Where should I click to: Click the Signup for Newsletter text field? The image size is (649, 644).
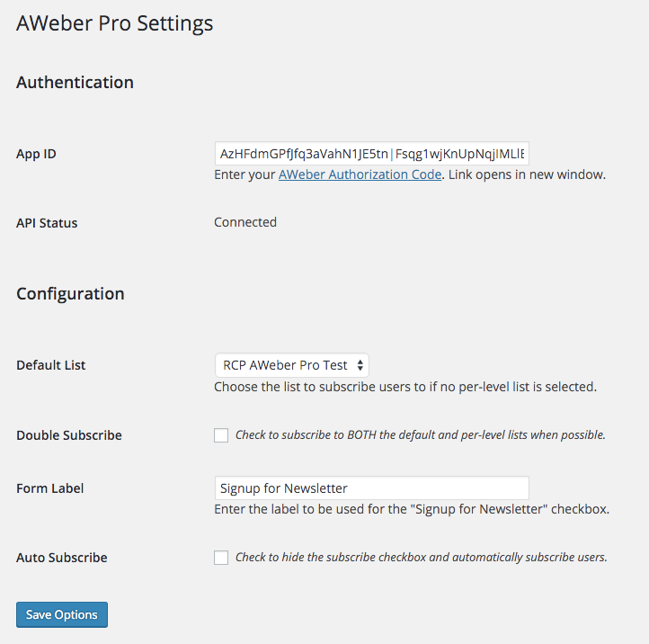tap(371, 487)
